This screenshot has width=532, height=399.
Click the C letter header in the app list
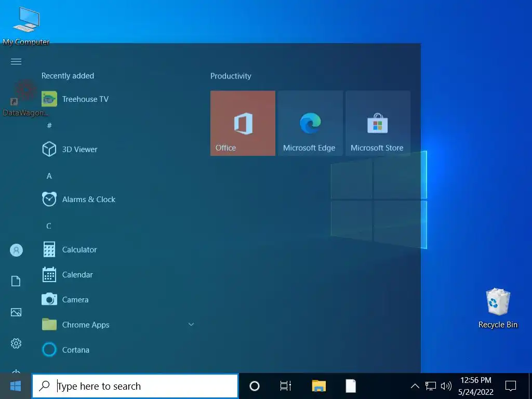[49, 226]
